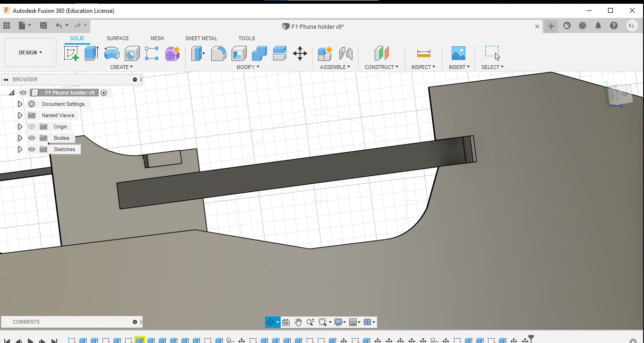
Task: Switch to the SURFACE tab
Action: point(118,38)
